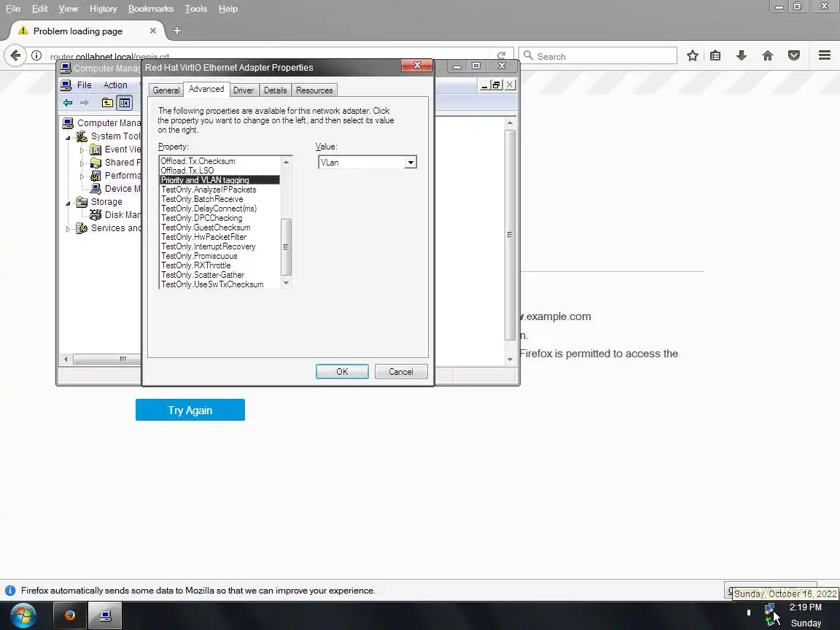Reload the page in Firefox

[502, 55]
